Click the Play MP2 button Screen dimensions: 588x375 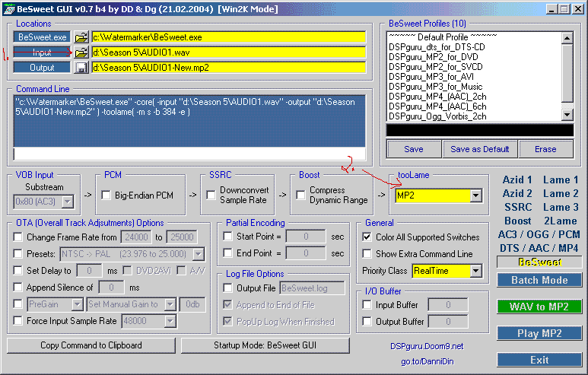pyautogui.click(x=539, y=333)
